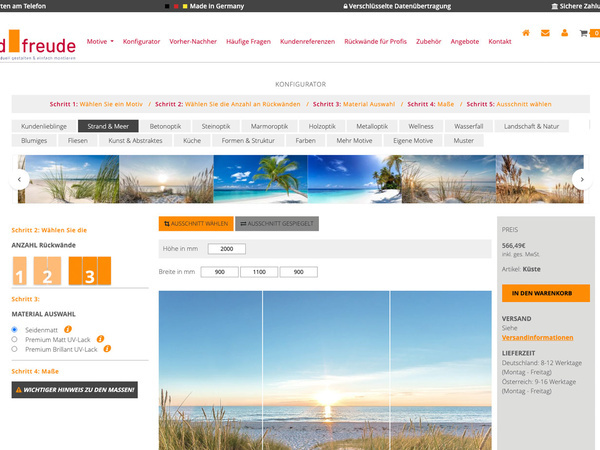Image resolution: width=600 pixels, height=450 pixels.
Task: Select Blumiges category tab
Action: [34, 140]
